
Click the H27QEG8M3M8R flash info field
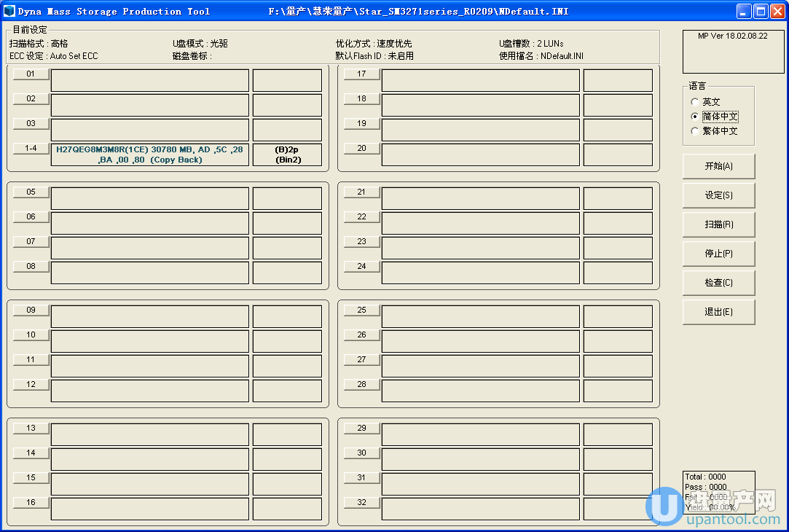pos(149,154)
